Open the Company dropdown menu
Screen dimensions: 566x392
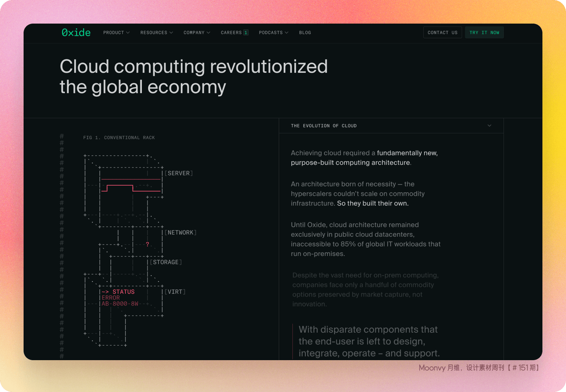coord(197,33)
